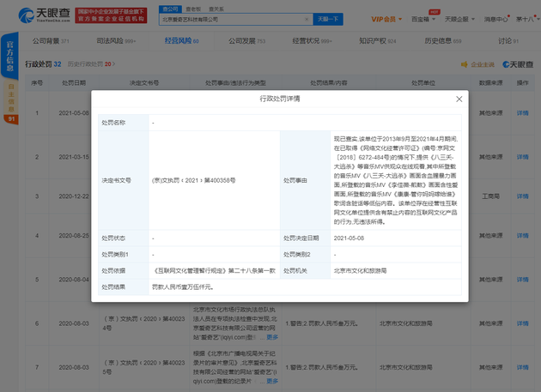Image resolution: width=541 pixels, height=392 pixels.
Task: Open 详情 for row 6
Action: (x=522, y=323)
